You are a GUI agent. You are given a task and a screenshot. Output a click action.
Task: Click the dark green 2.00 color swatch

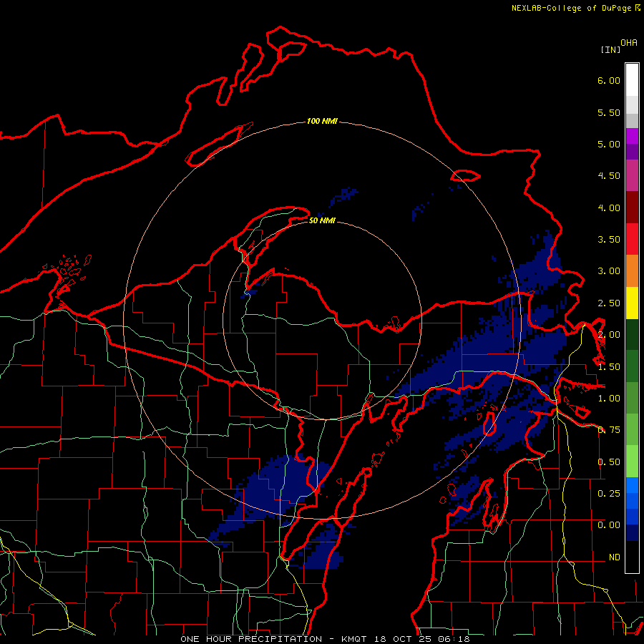[632, 334]
